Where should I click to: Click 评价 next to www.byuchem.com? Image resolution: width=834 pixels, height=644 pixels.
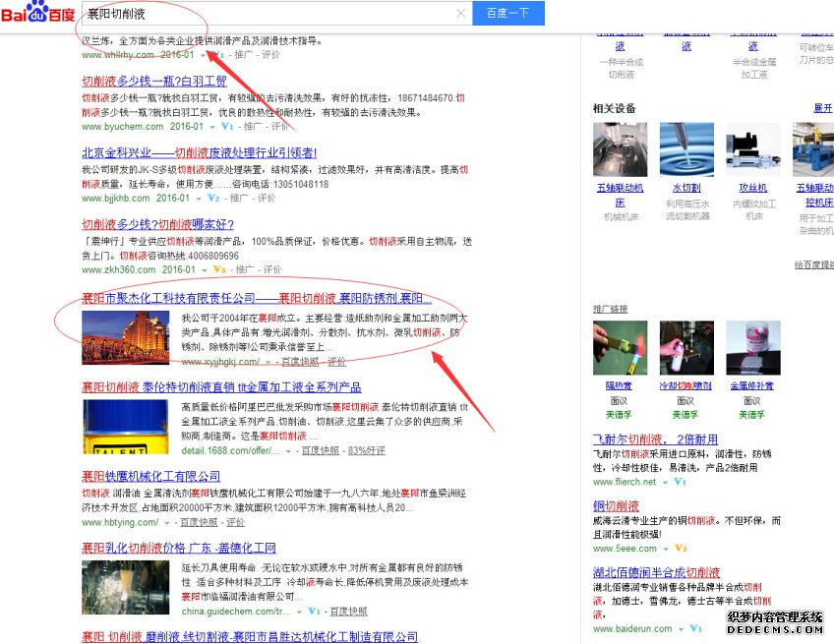click(280, 127)
